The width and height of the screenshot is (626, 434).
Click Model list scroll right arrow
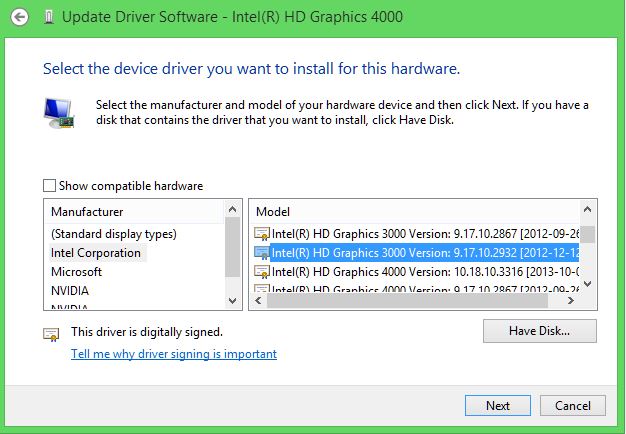[x=571, y=301]
